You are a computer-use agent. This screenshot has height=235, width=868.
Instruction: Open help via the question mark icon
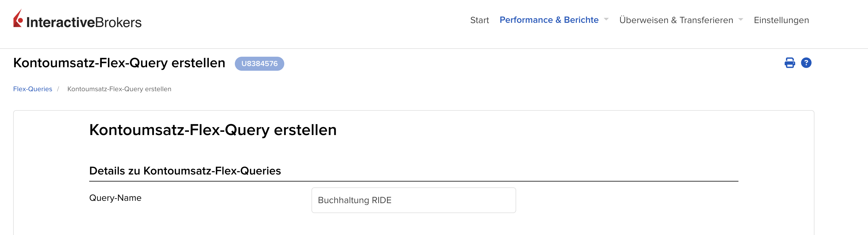(806, 63)
